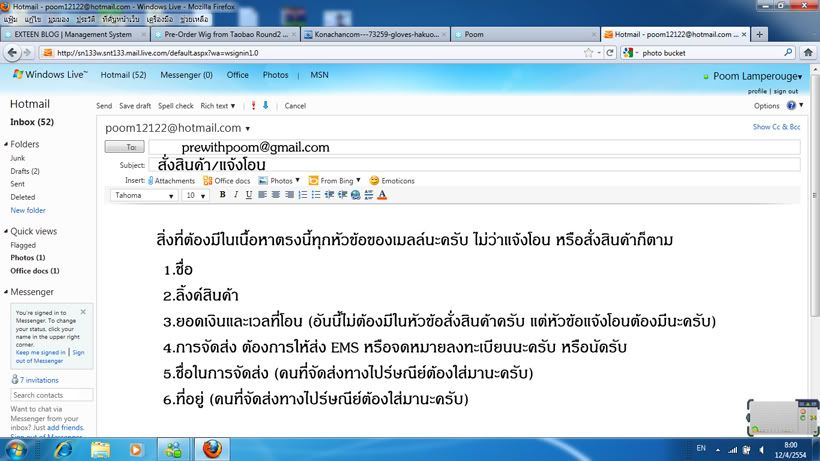
Task: Set high priority with red exclamation
Action: tap(254, 106)
